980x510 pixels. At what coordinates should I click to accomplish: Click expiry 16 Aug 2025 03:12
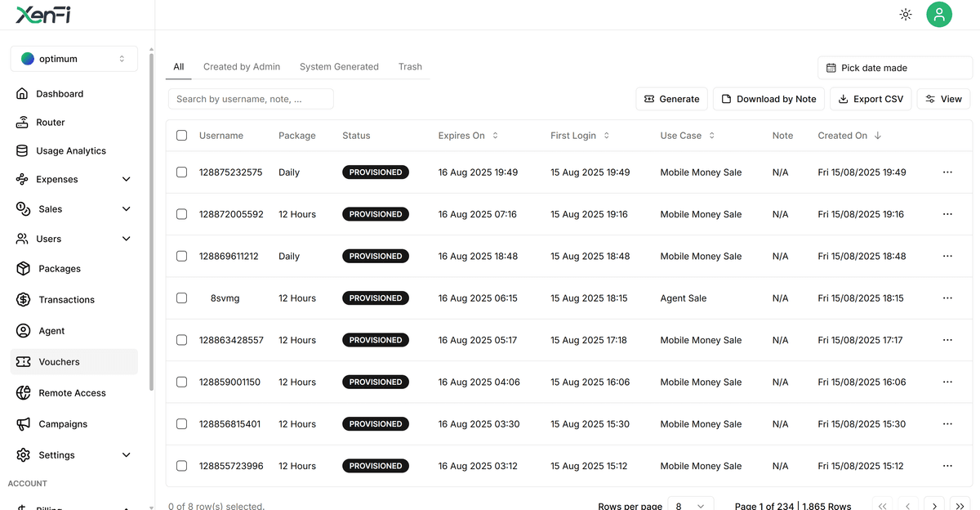tap(478, 466)
